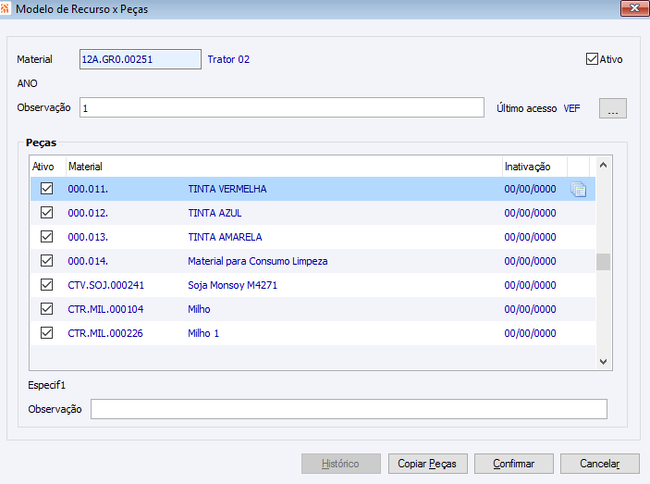Select Material para Consumo Limpeza text
This screenshot has height=484, width=650.
pyautogui.click(x=257, y=261)
